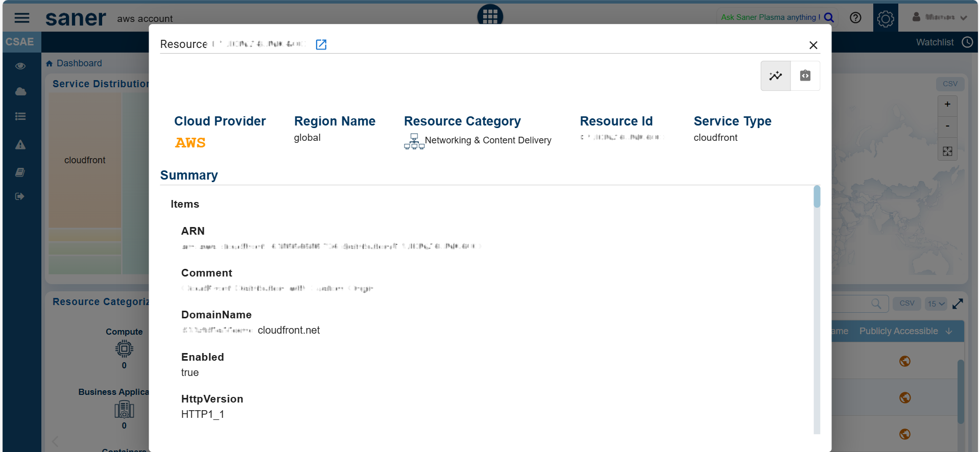The height and width of the screenshot is (452, 980).
Task: Export table via lower CSV button
Action: [907, 304]
